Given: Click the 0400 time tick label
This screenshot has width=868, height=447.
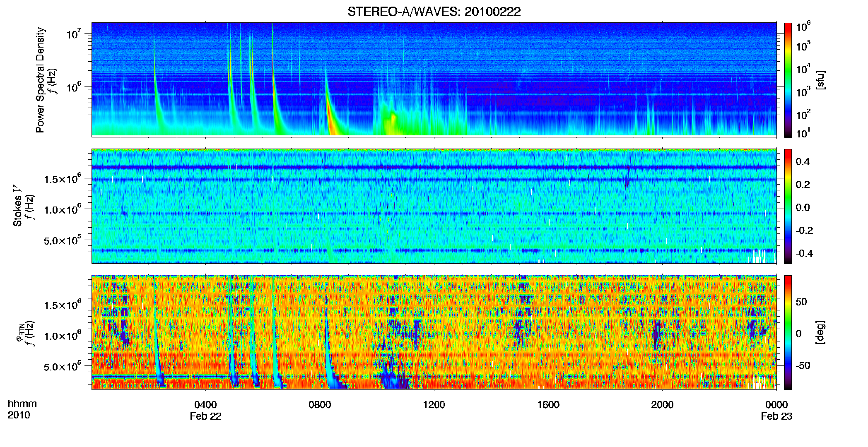Looking at the screenshot, I should point(205,405).
